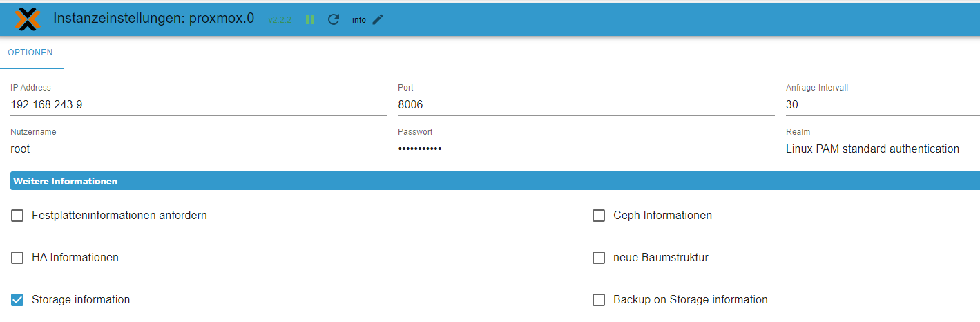Click the v2.2.2 version label
Viewport: 980px width, 322px height.
(x=280, y=20)
